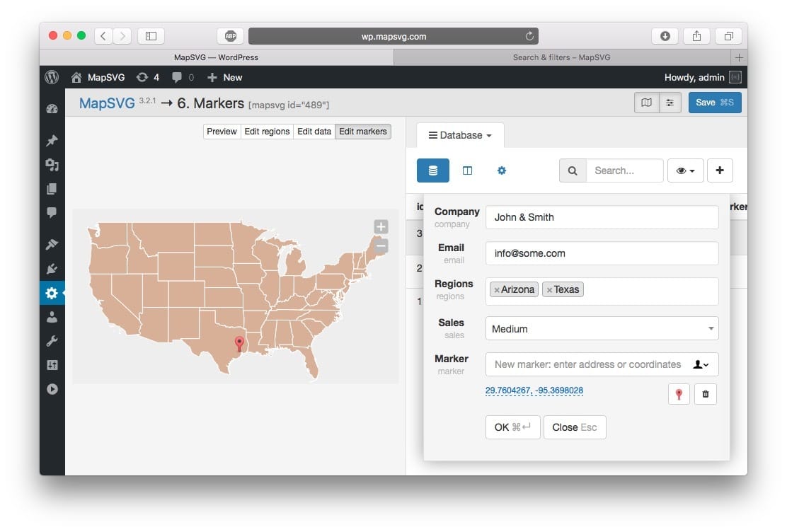This screenshot has height=532, width=787.
Task: Switch to Edit regions mode
Action: (267, 132)
